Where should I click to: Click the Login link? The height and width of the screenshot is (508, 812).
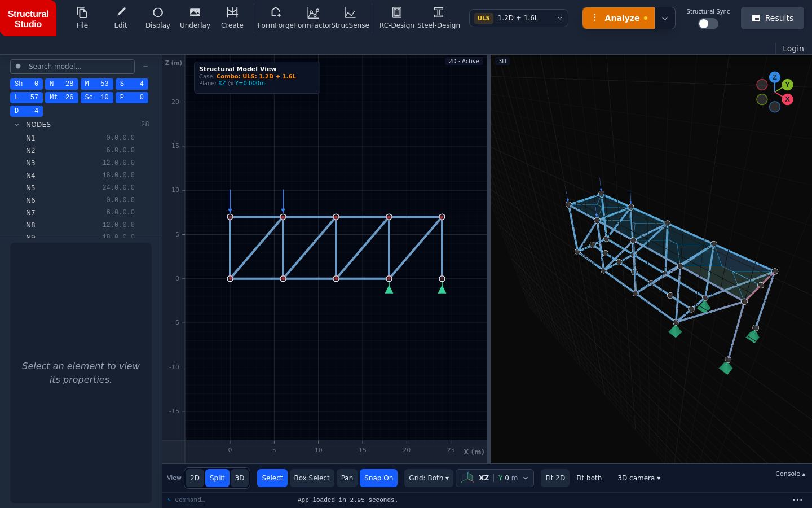(x=793, y=49)
